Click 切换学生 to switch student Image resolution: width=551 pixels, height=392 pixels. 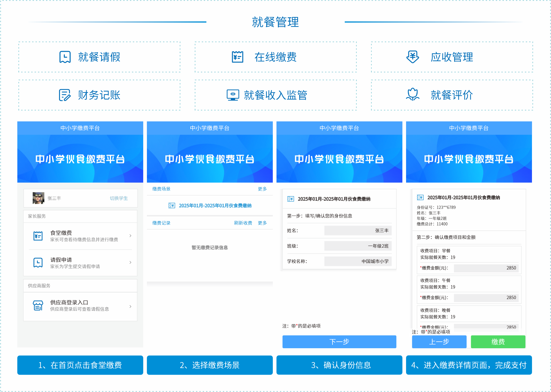(119, 198)
